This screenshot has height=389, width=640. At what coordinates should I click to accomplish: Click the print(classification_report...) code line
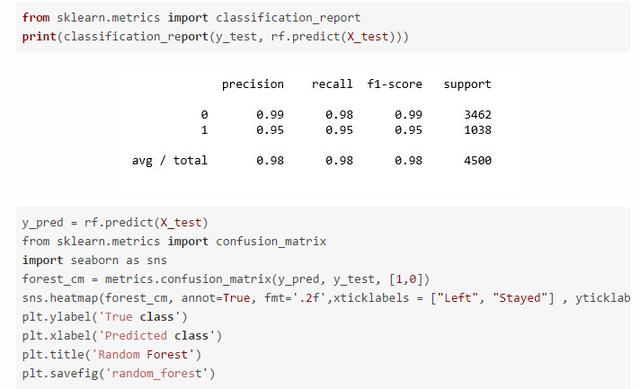click(x=215, y=37)
